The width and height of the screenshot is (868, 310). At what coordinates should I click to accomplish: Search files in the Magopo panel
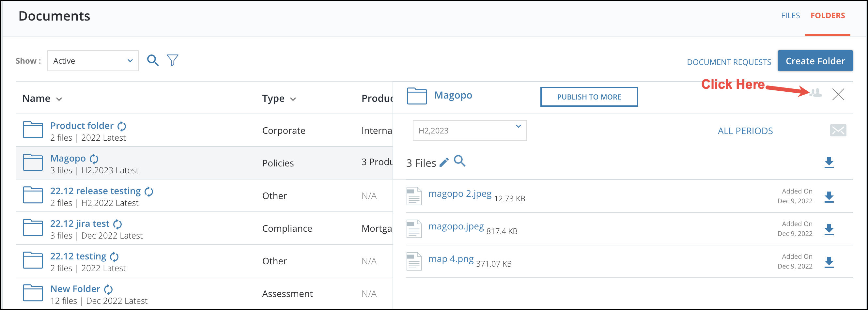pyautogui.click(x=459, y=161)
